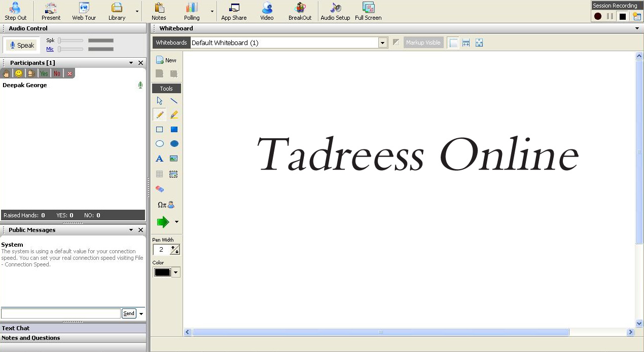This screenshot has height=352, width=644.
Task: Open the Notes and Questions tab
Action: 73,338
